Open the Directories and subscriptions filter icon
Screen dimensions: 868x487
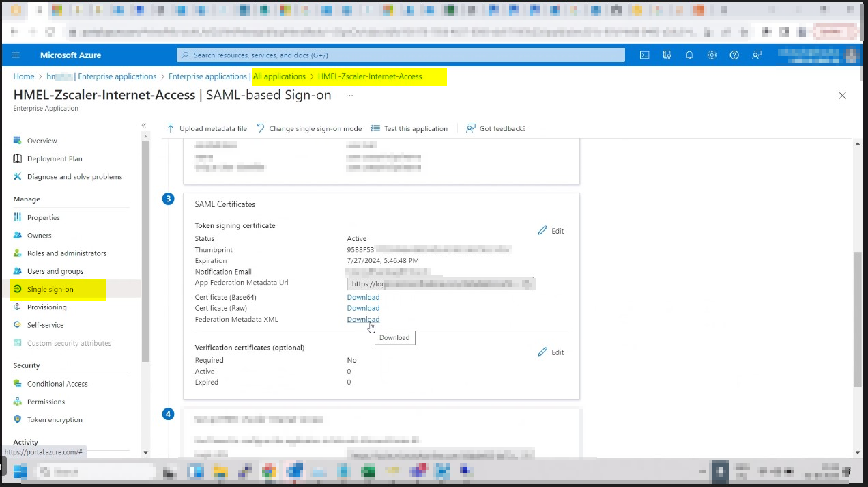pos(667,55)
